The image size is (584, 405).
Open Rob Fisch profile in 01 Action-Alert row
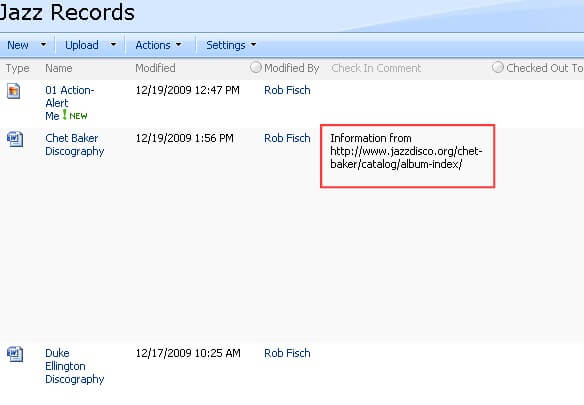click(x=287, y=90)
